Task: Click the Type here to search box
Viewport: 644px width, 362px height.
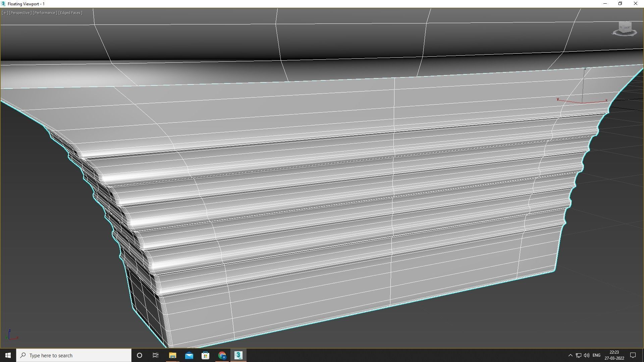Action: click(74, 355)
